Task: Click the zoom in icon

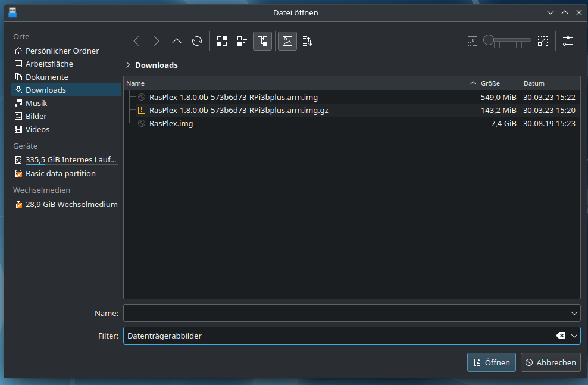Action: (543, 41)
